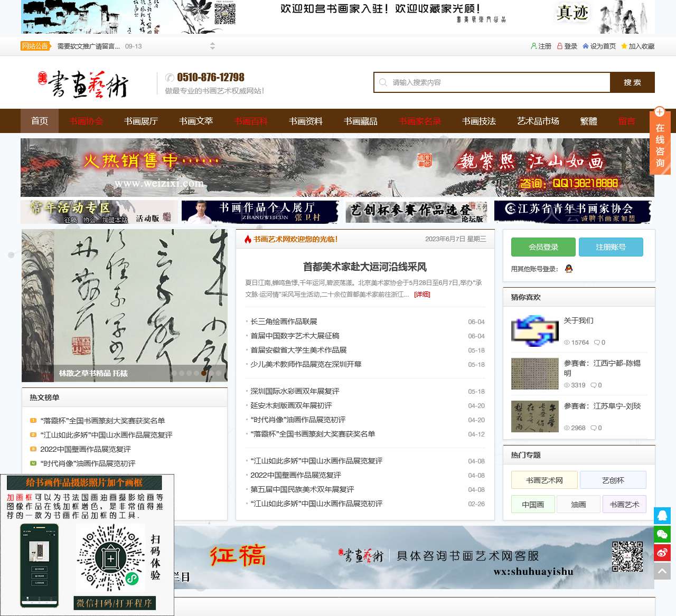Focus the search input field
Screen dimensions: 676x616
(492, 82)
